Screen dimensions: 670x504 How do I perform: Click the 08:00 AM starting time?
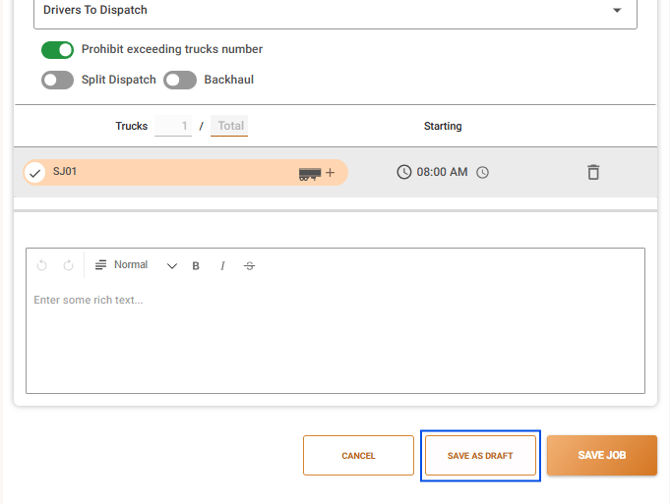coord(441,172)
